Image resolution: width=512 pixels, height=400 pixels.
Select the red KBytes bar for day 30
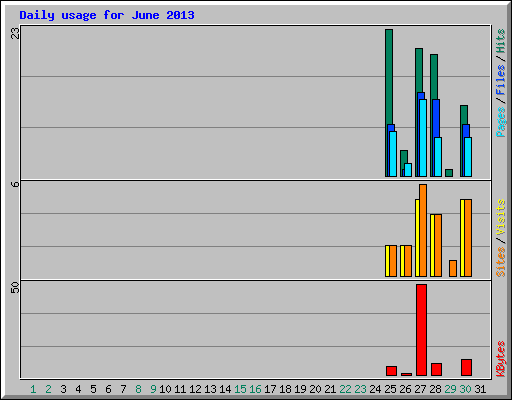pyautogui.click(x=466, y=367)
